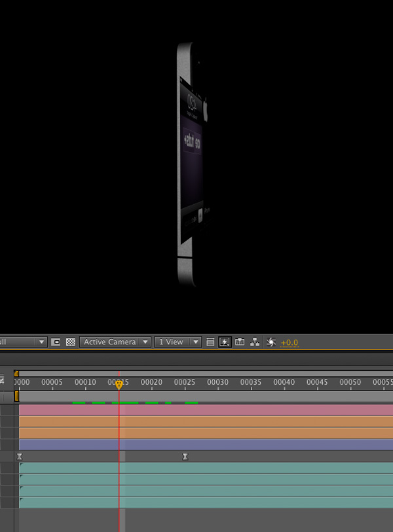Click the 00005 mark on time ruler
393x532 pixels.
52,382
